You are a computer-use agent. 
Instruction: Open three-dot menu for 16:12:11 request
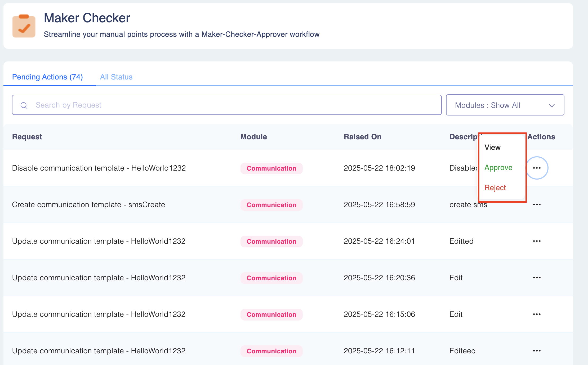coord(537,351)
